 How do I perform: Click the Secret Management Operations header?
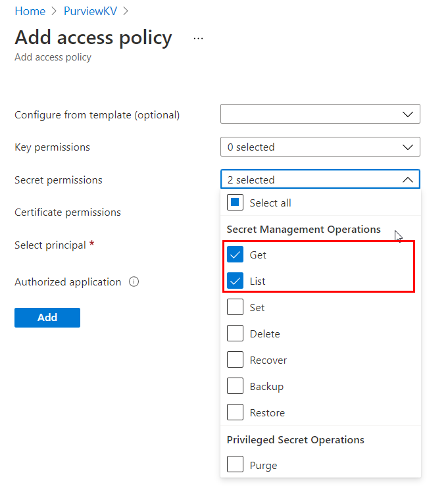coord(303,229)
